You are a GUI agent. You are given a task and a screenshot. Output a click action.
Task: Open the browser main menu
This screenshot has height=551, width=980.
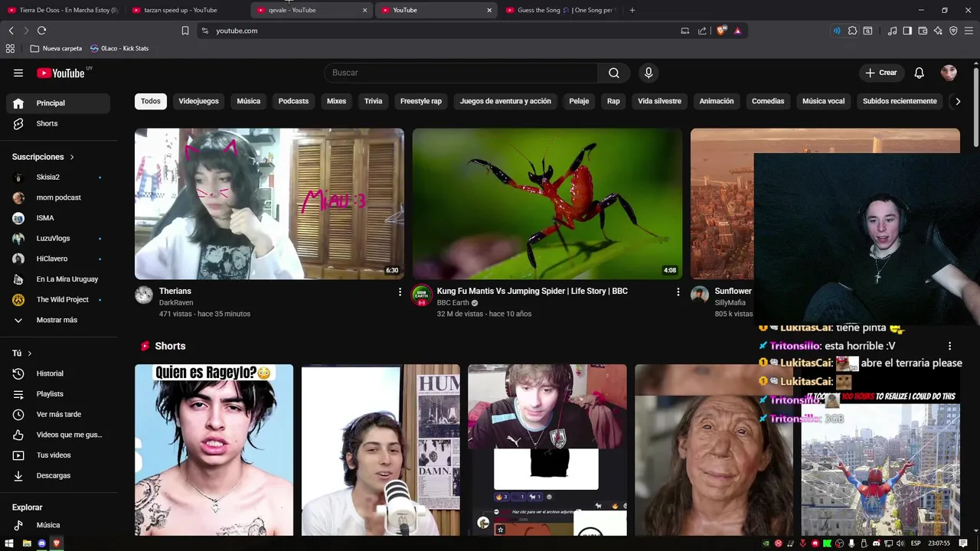tap(969, 31)
